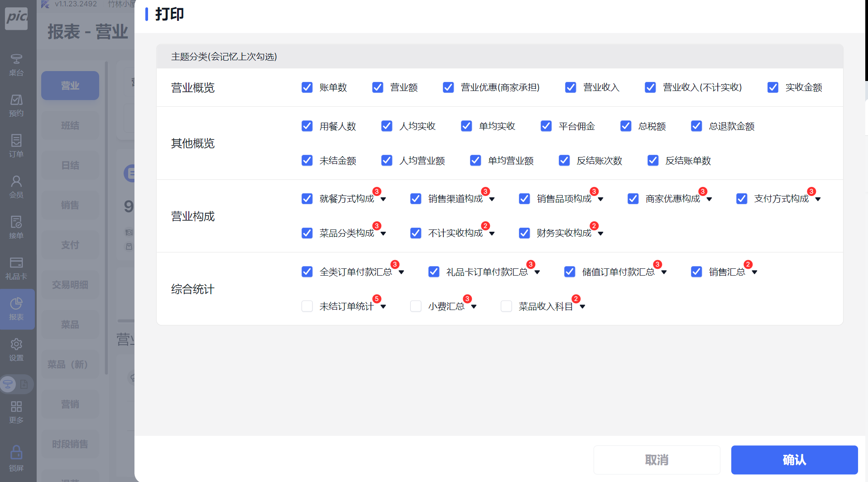This screenshot has height=482, width=868.
Task: Select the 支付 report tab
Action: click(70, 245)
